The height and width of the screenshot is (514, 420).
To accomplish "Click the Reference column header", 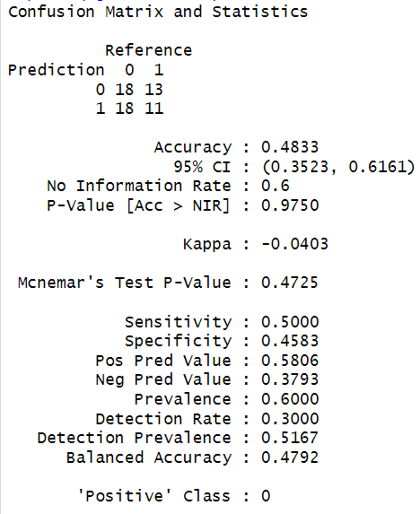I will click(148, 50).
